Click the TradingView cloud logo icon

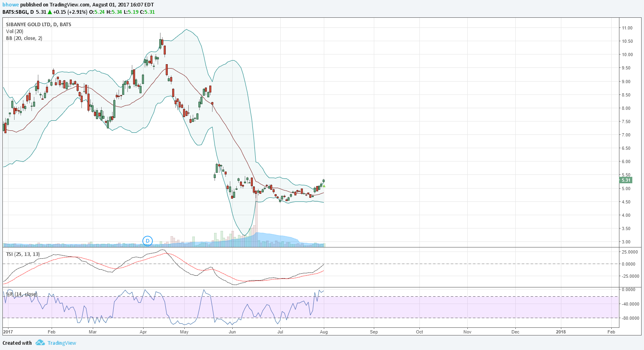pyautogui.click(x=40, y=343)
